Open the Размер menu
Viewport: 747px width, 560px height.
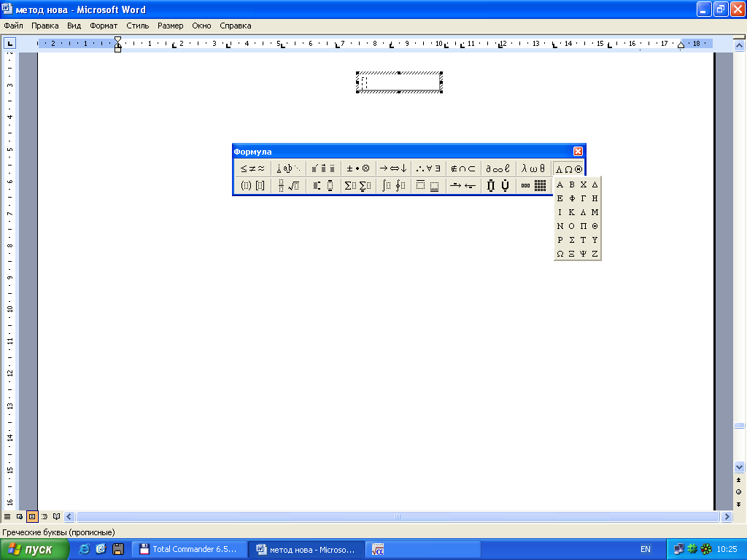click(170, 26)
